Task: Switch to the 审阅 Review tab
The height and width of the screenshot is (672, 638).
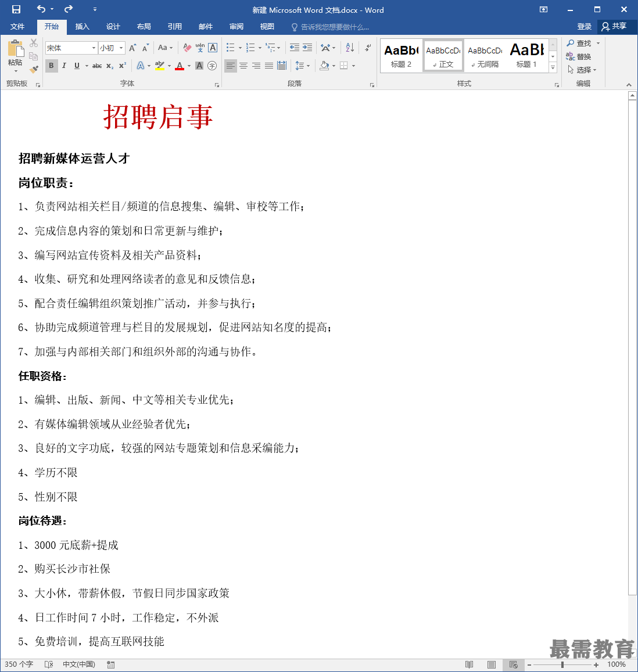Action: point(236,27)
